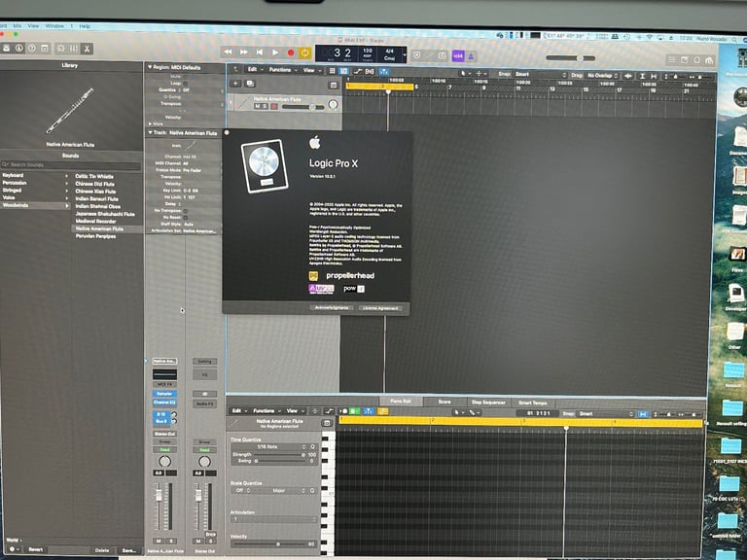Open the Tracks area Edit menu

(255, 70)
